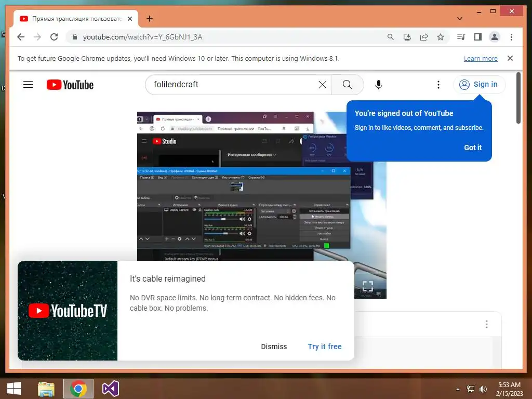Screen dimensions: 532x399
Task: Open the Learn more link
Action: pyautogui.click(x=481, y=58)
